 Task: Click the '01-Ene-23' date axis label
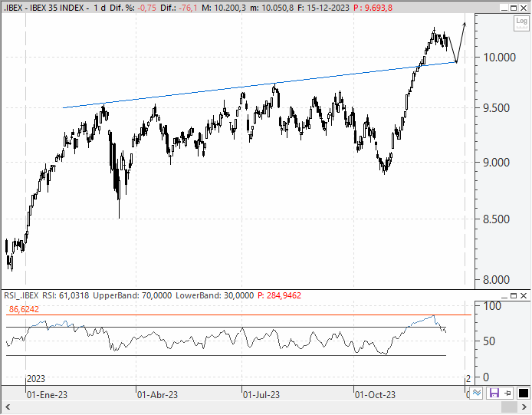coord(48,395)
